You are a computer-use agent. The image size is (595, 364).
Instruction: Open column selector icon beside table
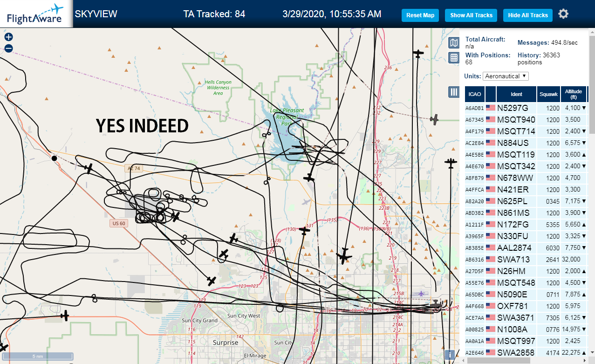coord(454,92)
